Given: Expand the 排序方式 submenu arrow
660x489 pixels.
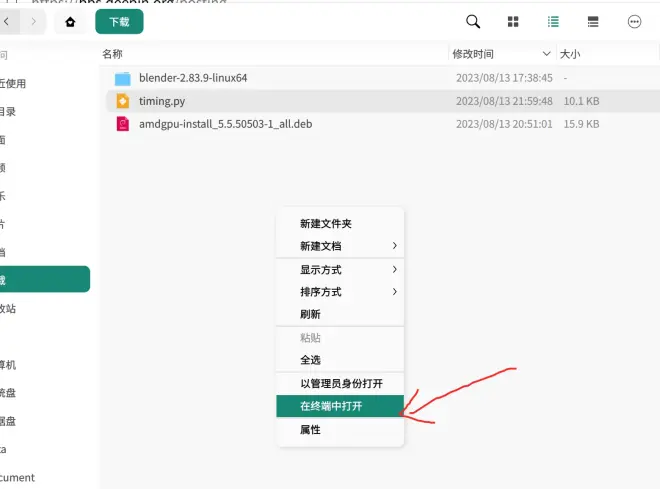Looking at the screenshot, I should click(x=394, y=292).
